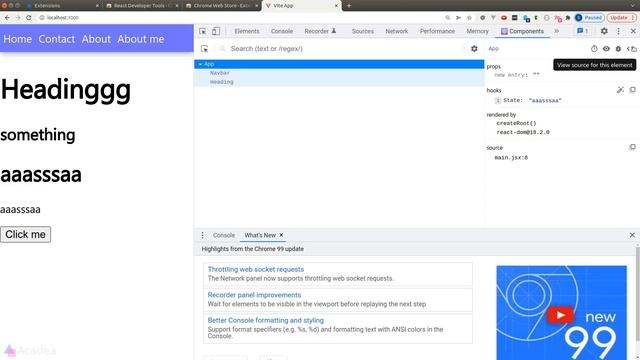The image size is (640, 360).
Task: Open the Performance DevTools tab
Action: pyautogui.click(x=437, y=31)
